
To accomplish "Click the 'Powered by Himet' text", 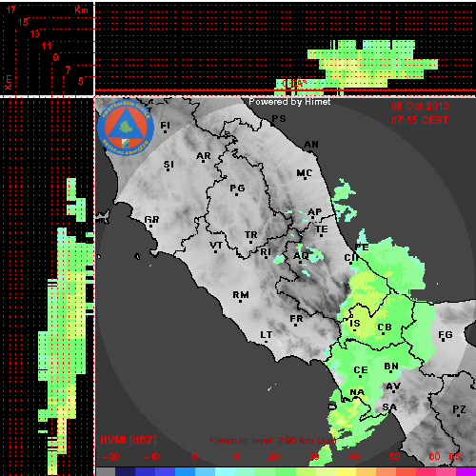I will (x=289, y=102).
